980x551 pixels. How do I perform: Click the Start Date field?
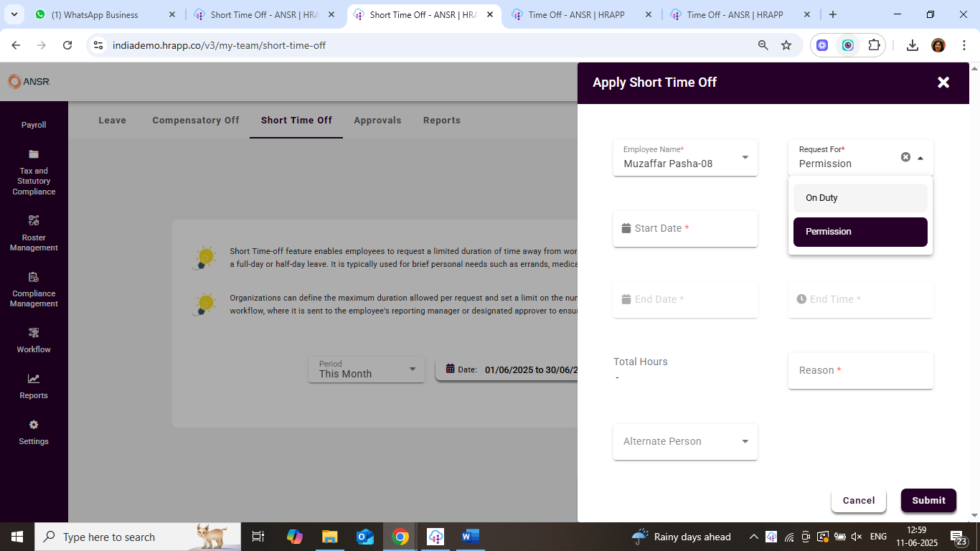685,228
